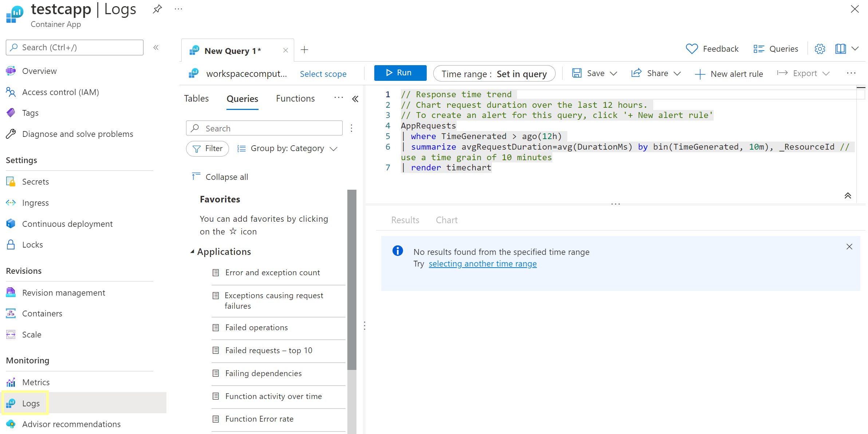Screen dimensions: 868x434
Task: Open the ellipsis menu beside the title
Action: click(x=178, y=9)
